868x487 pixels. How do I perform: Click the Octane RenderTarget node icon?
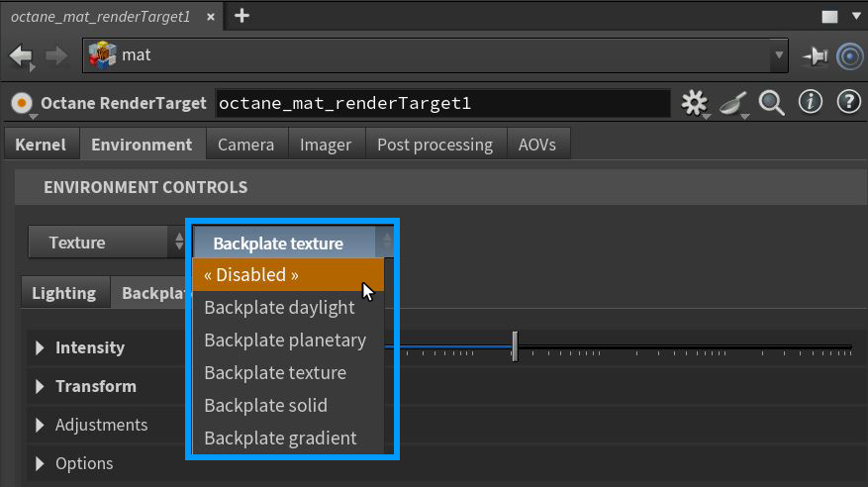[x=22, y=103]
